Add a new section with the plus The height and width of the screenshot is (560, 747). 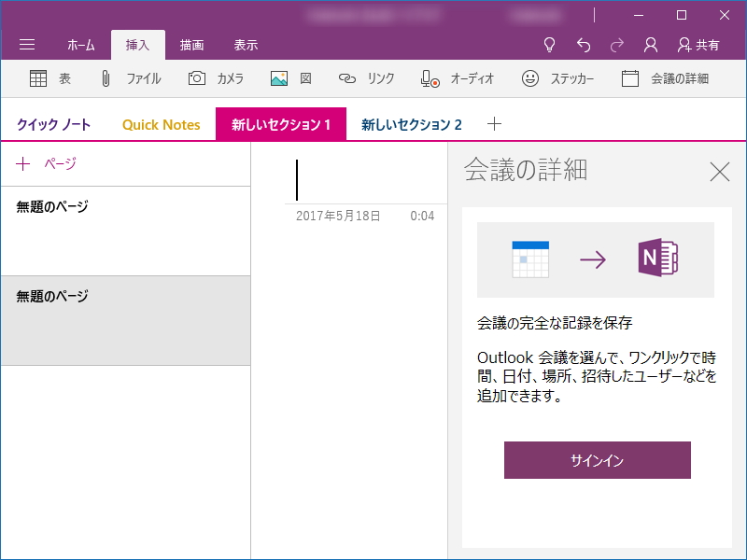(494, 123)
